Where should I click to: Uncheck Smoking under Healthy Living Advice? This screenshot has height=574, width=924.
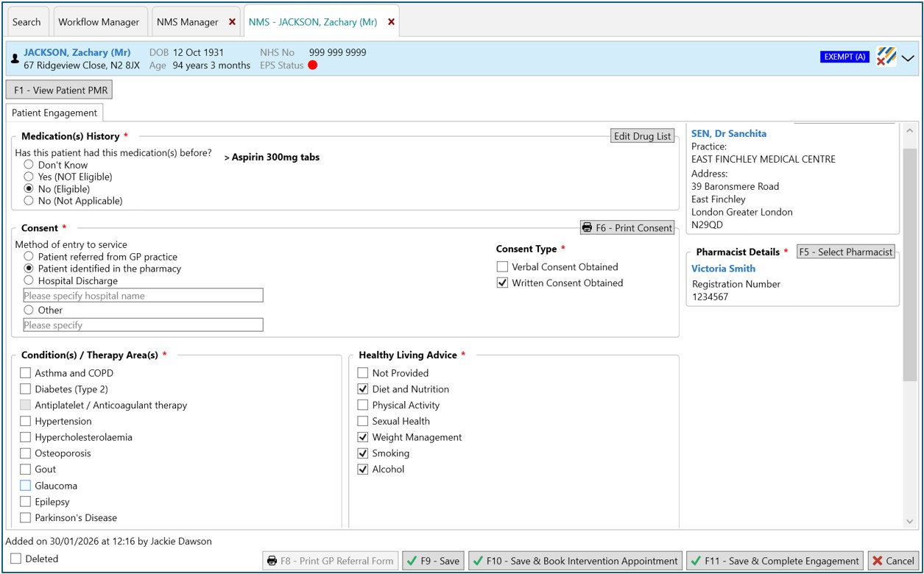pos(362,453)
